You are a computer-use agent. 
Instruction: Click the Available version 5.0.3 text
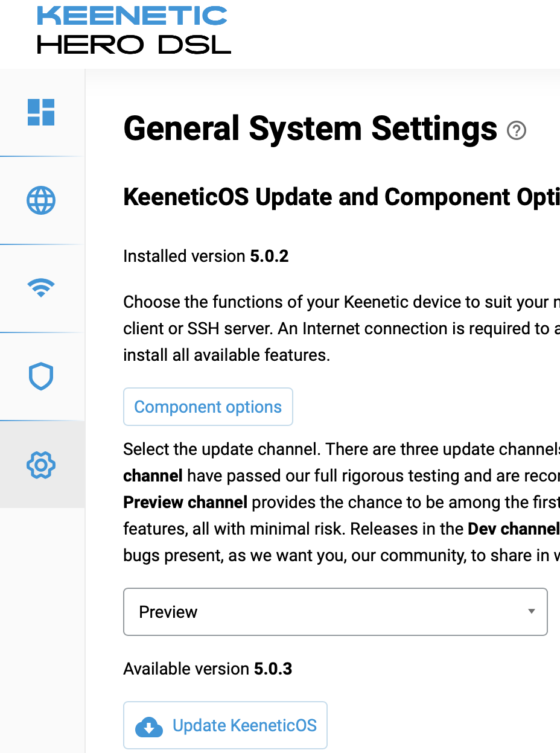208,669
